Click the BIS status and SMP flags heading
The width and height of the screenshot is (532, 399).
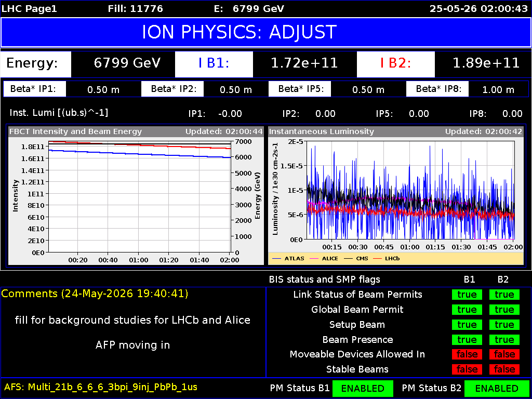coord(324,280)
